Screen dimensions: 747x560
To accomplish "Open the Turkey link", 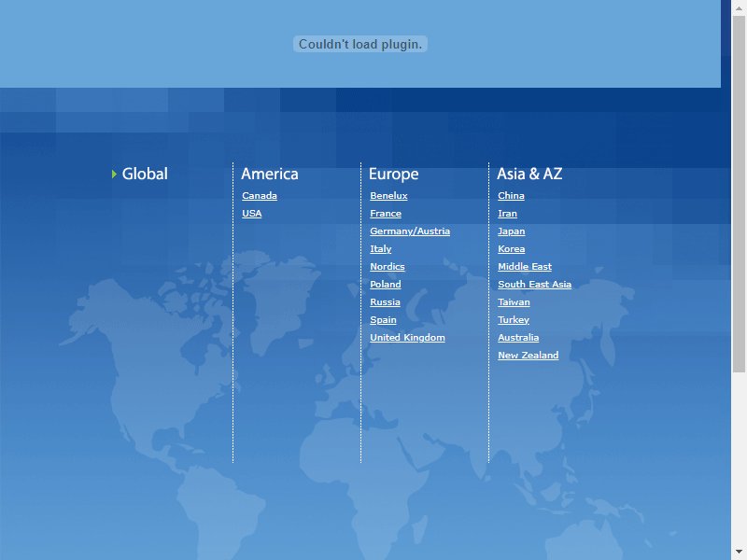I will pyautogui.click(x=514, y=320).
